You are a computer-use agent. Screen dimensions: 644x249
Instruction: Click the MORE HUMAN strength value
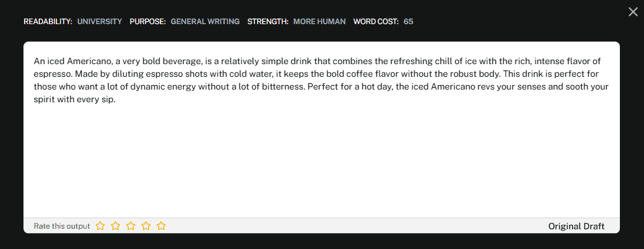(320, 22)
